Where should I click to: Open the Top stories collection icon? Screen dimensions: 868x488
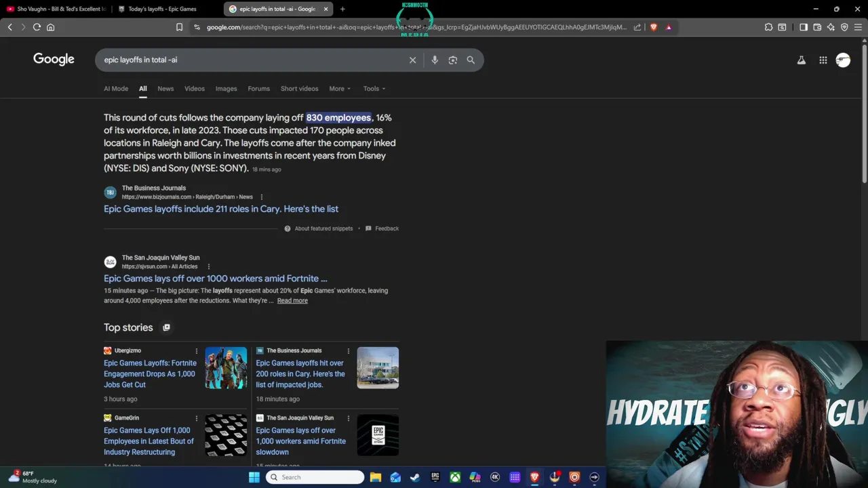166,327
